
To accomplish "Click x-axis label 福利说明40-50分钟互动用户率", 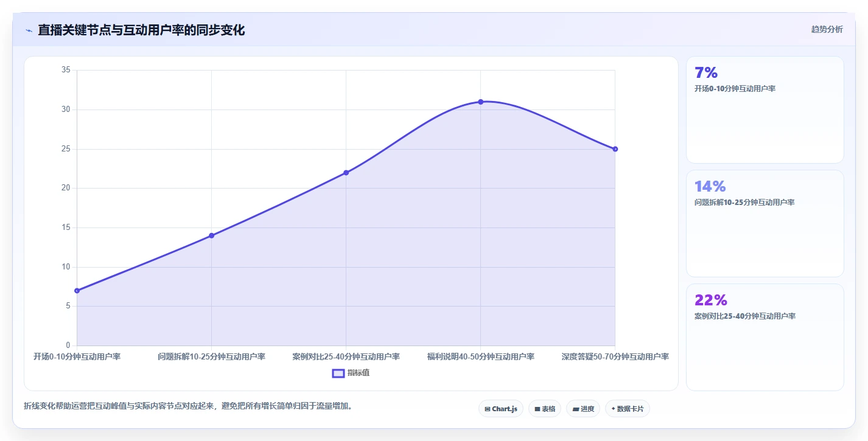I will [x=481, y=356].
